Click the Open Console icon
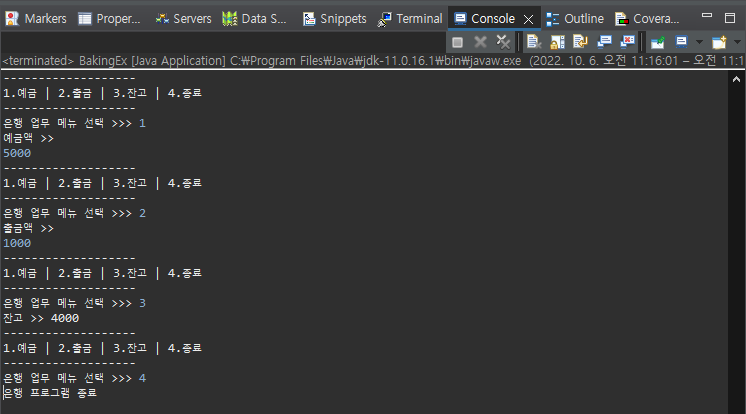The image size is (746, 414). click(719, 42)
